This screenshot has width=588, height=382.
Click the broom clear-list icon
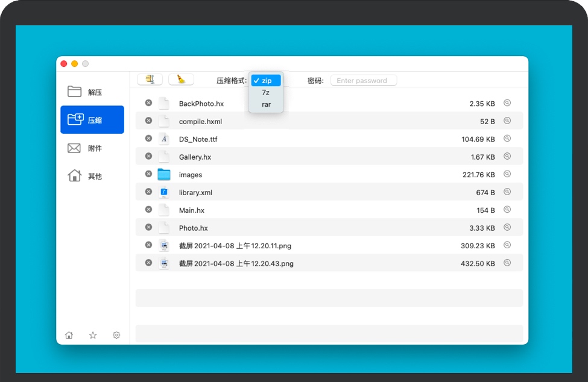pyautogui.click(x=181, y=80)
